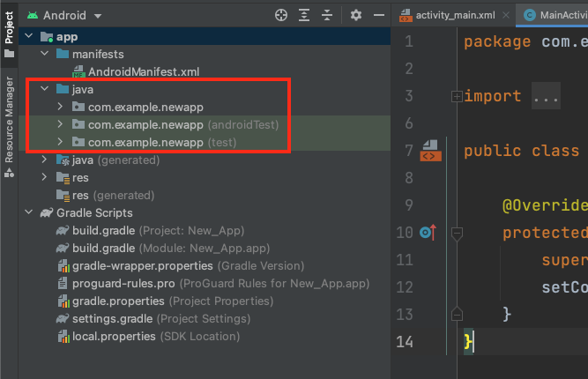The height and width of the screenshot is (379, 588).
Task: Click the settings.gradle elephant icon
Action: pyautogui.click(x=63, y=319)
